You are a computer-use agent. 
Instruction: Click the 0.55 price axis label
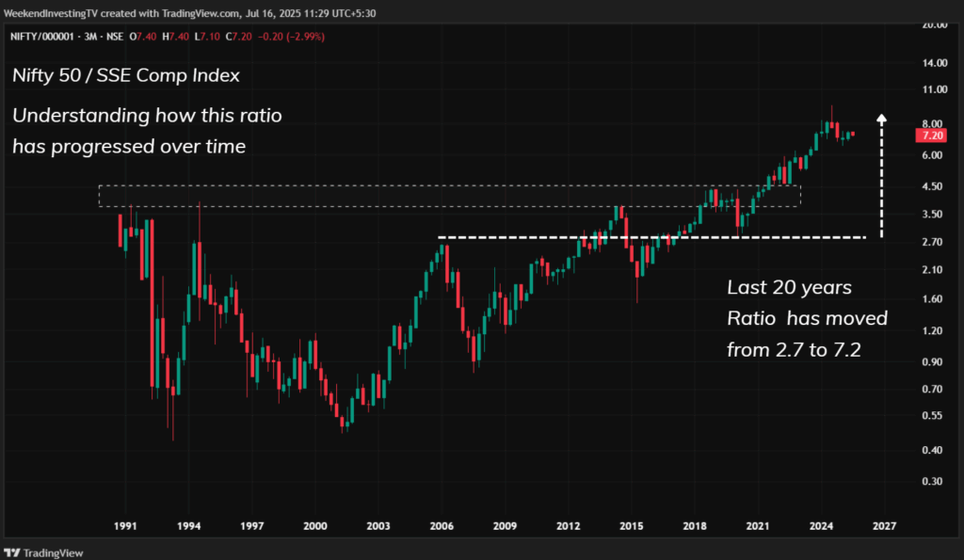point(932,416)
